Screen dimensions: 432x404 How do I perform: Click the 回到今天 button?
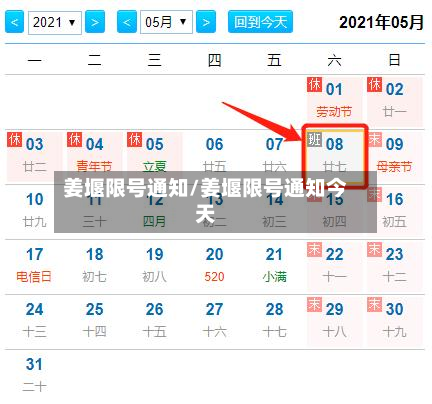(260, 22)
